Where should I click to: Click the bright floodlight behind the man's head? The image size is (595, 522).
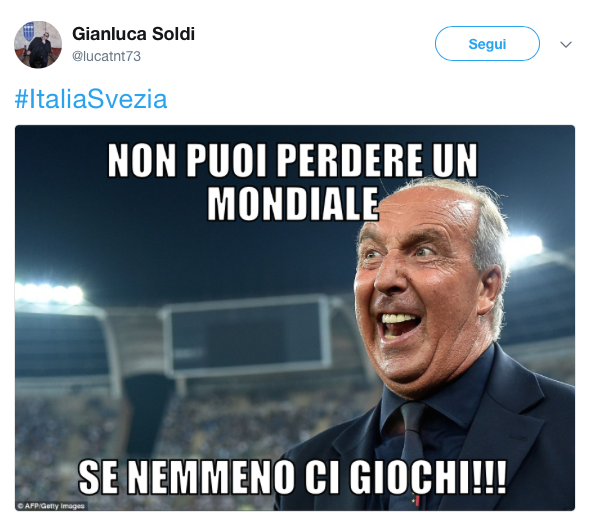tap(526, 245)
